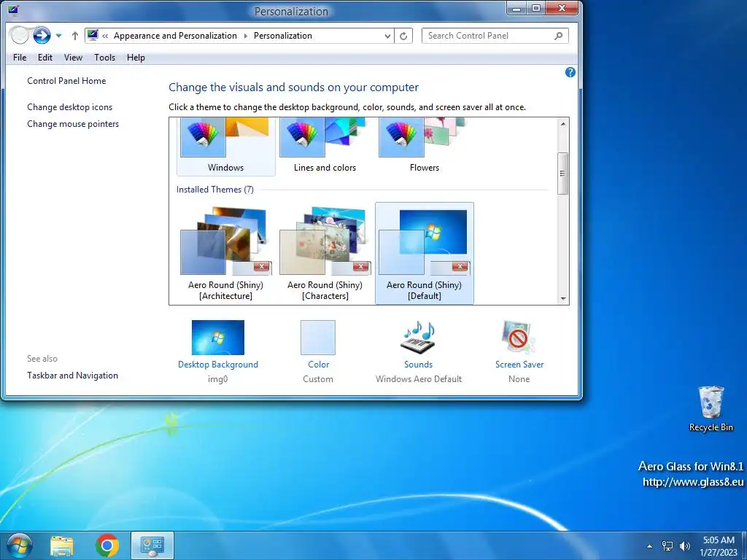Select the Lines and colors theme
Screen dimensions: 747x560
pos(325,147)
